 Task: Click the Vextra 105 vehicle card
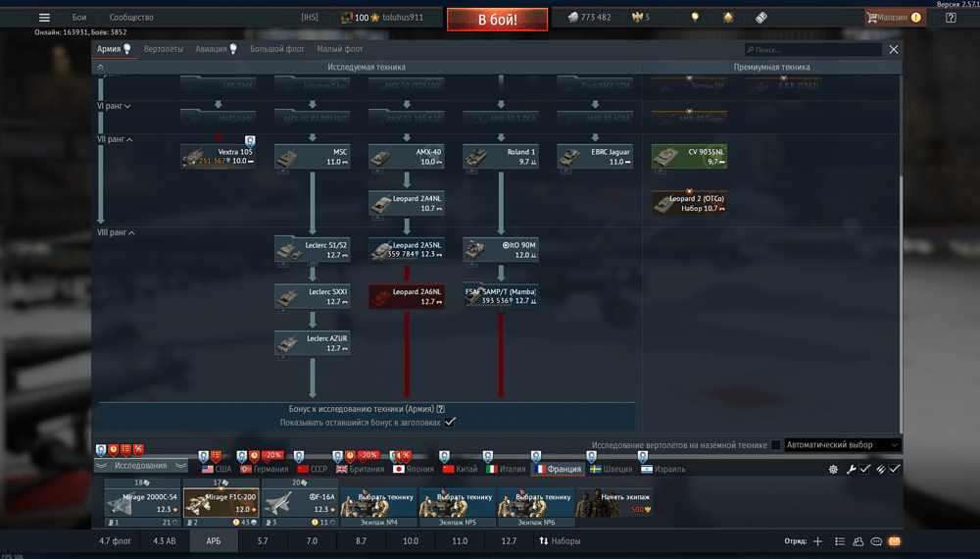pos(218,156)
